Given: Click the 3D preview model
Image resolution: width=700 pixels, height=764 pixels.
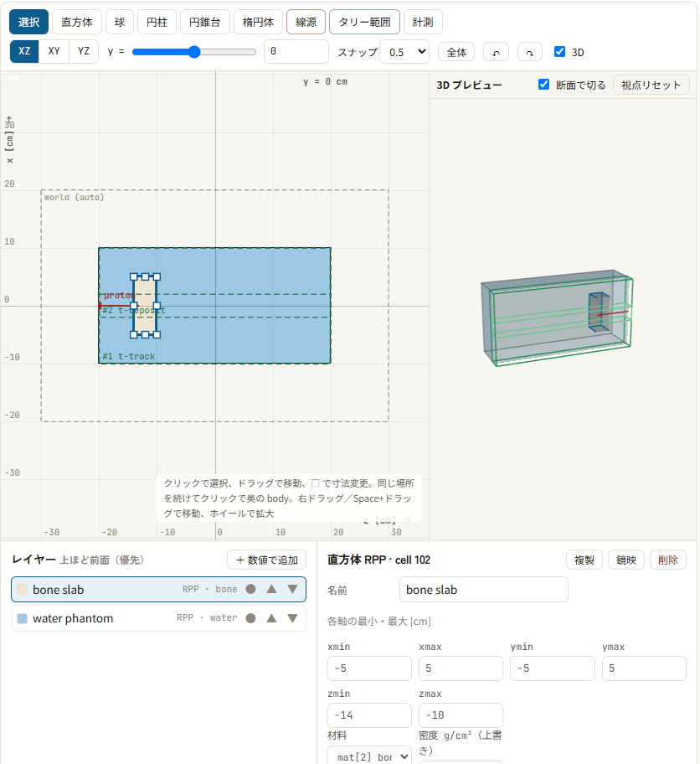Looking at the screenshot, I should click(x=557, y=317).
